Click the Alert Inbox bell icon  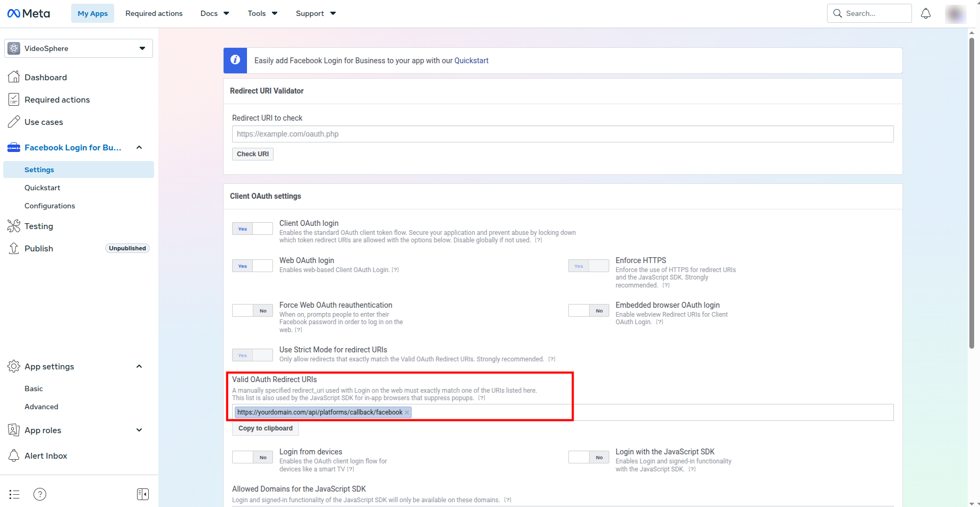click(14, 455)
